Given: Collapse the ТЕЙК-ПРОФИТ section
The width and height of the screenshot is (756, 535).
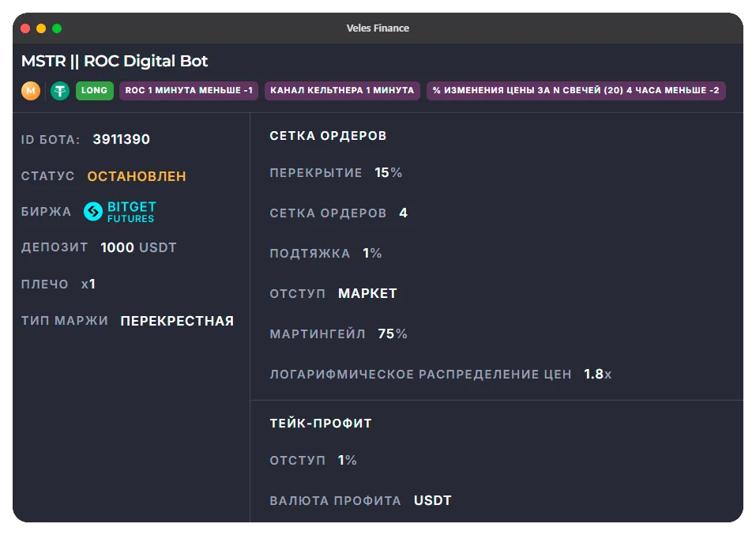Looking at the screenshot, I should [319, 423].
